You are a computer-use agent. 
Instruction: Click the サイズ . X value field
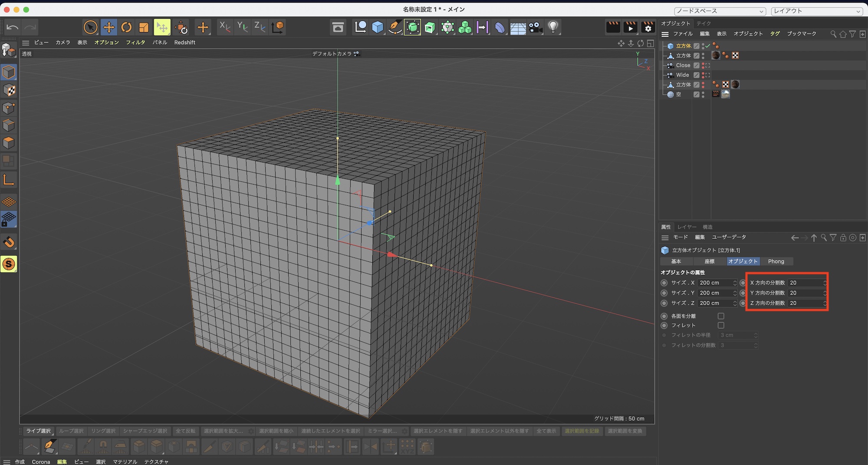tap(714, 283)
